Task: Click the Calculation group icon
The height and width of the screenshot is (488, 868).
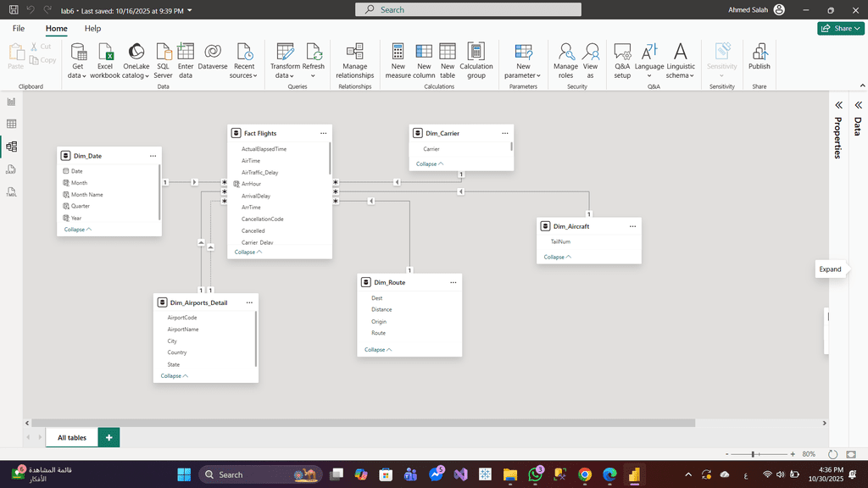Action: (x=476, y=52)
